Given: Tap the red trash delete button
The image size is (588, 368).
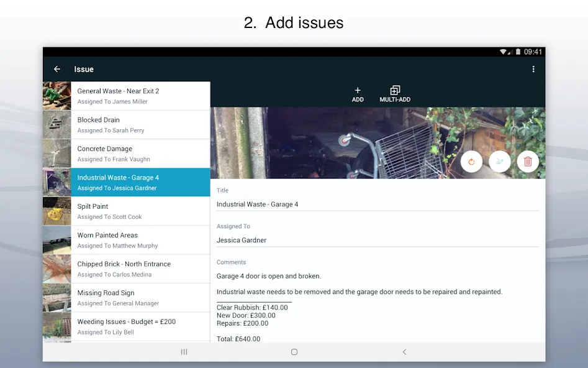Looking at the screenshot, I should pyautogui.click(x=528, y=162).
